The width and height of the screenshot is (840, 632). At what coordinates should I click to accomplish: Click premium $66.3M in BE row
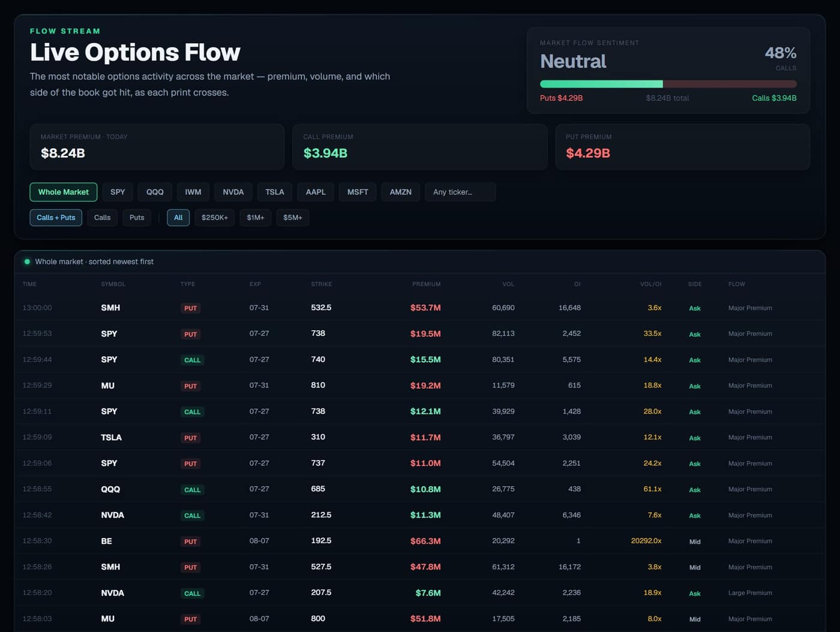(425, 541)
